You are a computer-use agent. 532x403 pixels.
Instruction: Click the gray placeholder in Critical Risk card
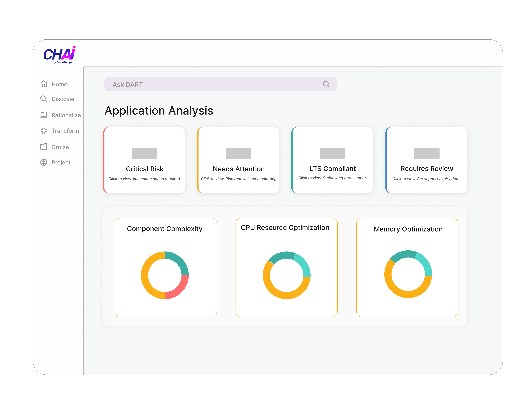click(x=145, y=154)
